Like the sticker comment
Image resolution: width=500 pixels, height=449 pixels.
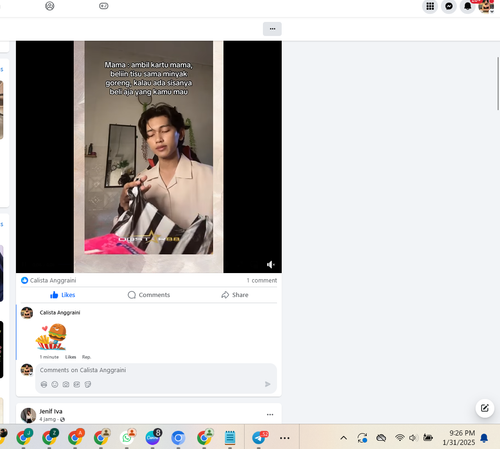click(70, 357)
